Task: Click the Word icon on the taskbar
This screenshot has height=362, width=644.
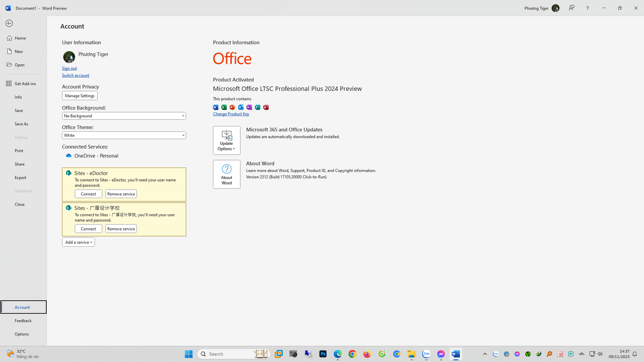Action: point(456,354)
